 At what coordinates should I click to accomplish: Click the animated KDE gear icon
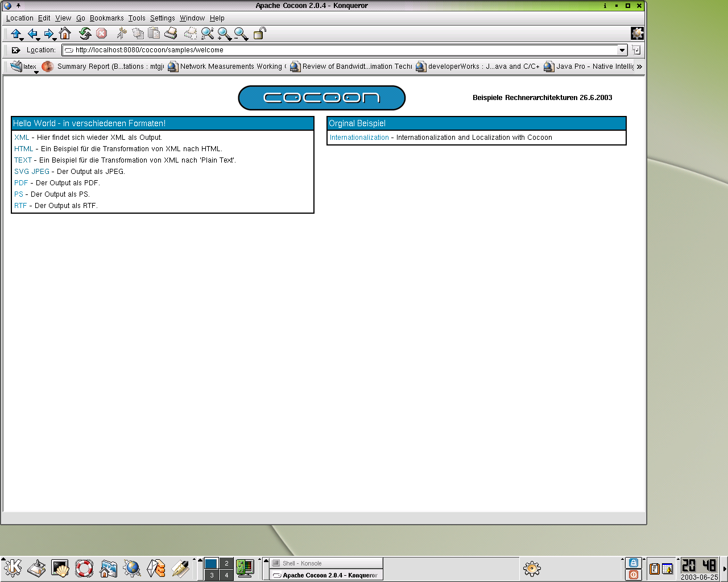coord(638,34)
